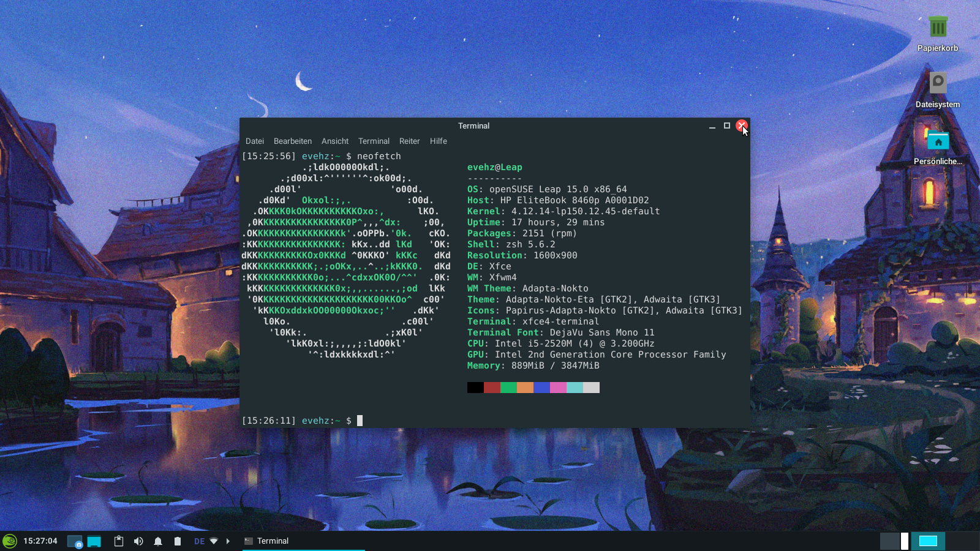Open the Bearbeiten menu
Image resolution: width=980 pixels, height=551 pixels.
tap(293, 141)
